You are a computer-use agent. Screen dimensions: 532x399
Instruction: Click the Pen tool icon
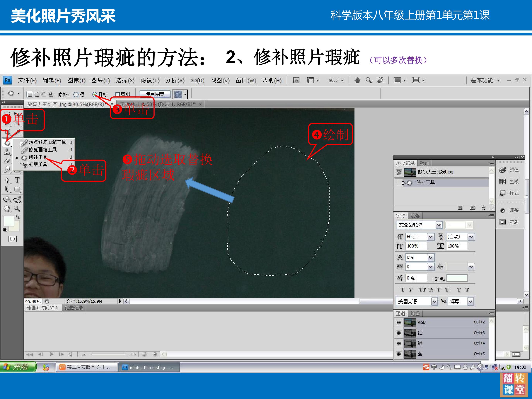7,180
